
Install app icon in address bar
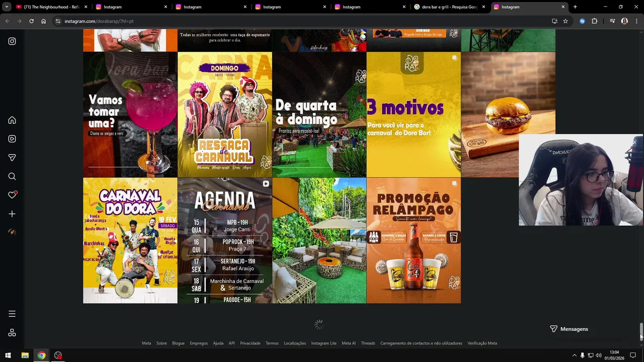554,21
